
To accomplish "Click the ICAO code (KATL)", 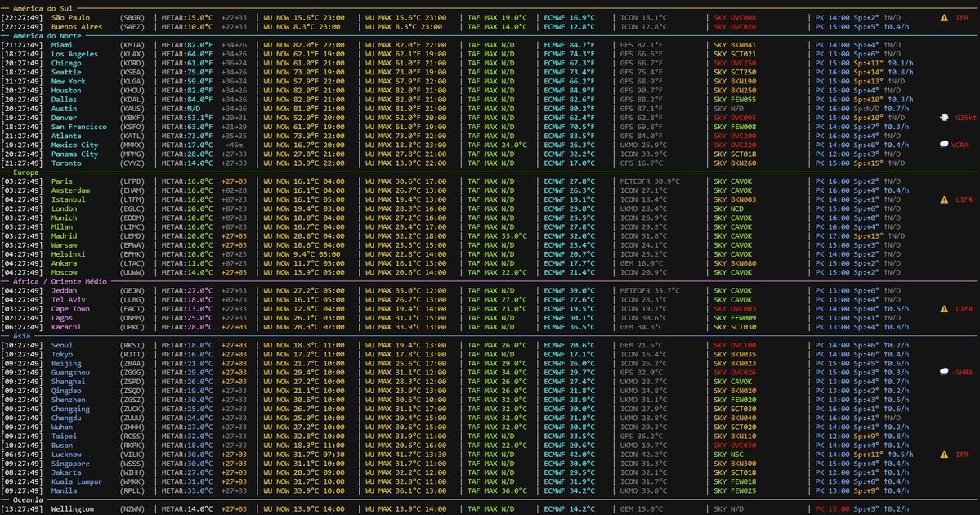I will click(132, 137).
